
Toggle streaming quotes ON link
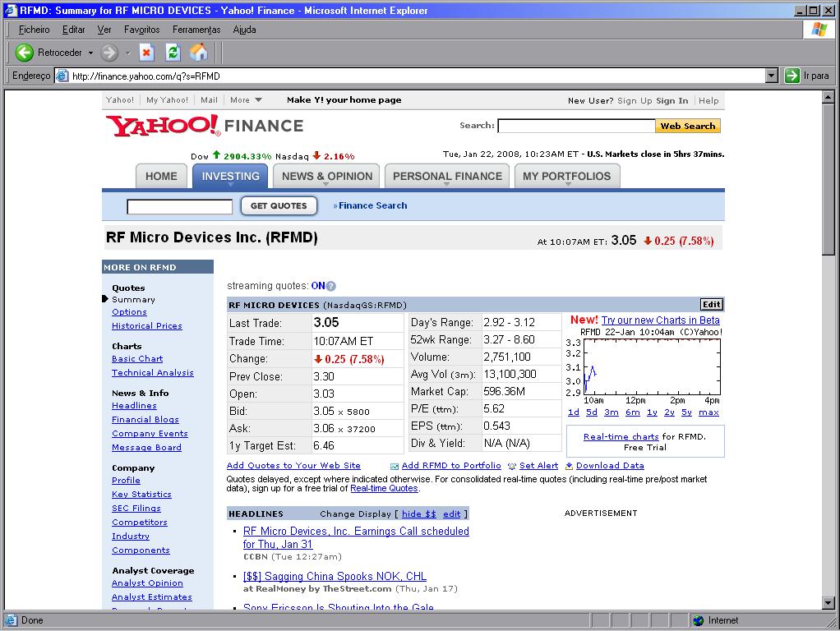318,286
